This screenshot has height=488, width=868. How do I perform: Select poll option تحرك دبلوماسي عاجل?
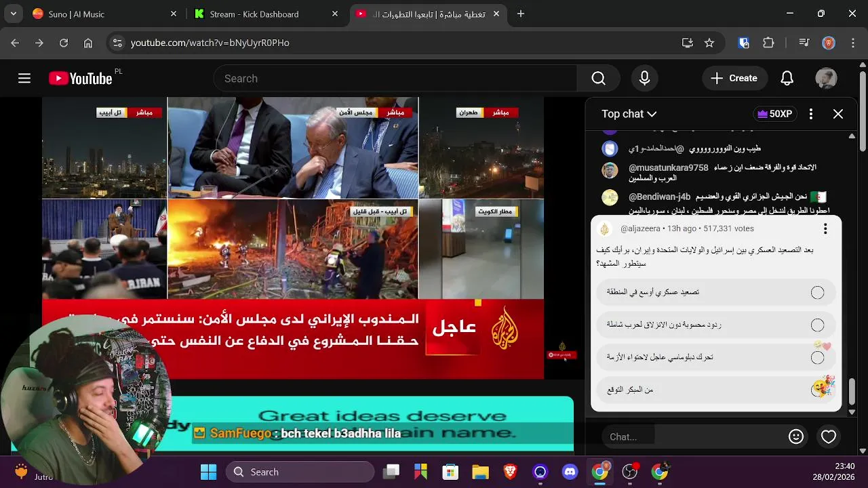716,357
